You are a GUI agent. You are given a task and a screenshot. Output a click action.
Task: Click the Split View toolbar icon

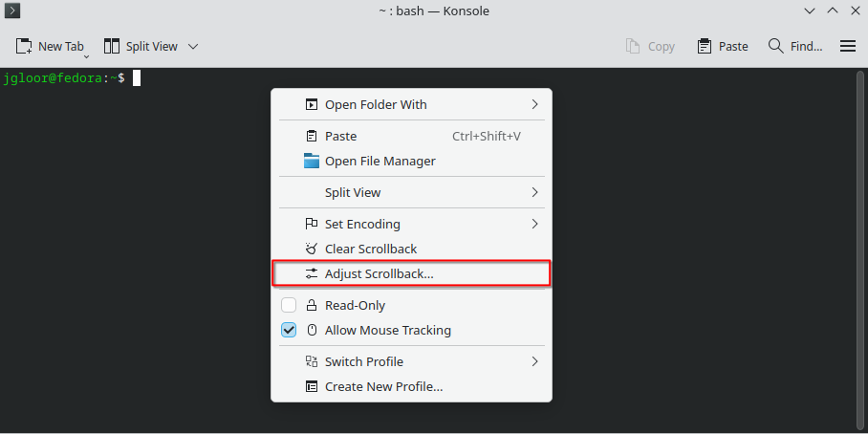coord(112,46)
